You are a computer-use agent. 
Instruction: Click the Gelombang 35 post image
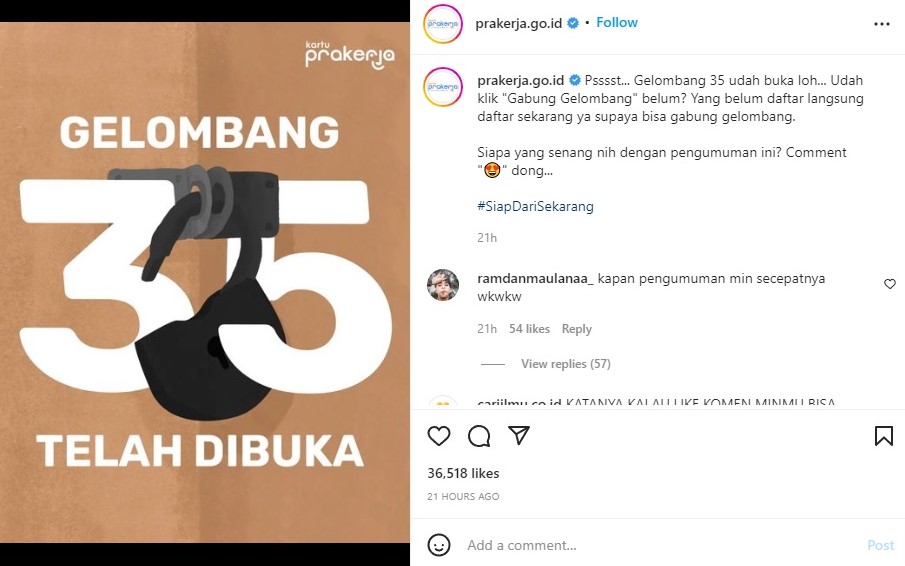(x=205, y=283)
